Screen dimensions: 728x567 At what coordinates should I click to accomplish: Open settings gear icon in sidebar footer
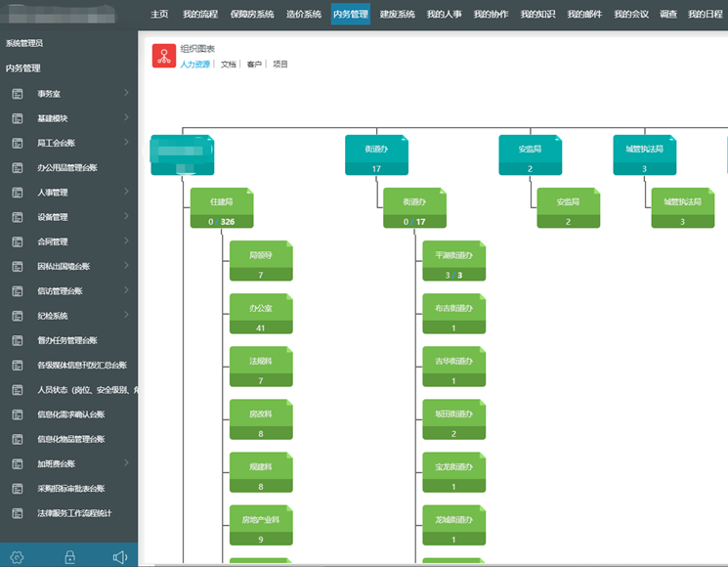[x=17, y=557]
